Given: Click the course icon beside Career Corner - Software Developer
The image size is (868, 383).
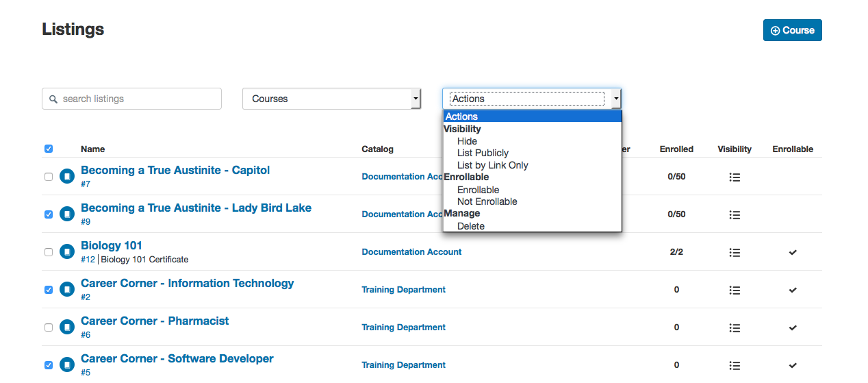Looking at the screenshot, I should click(x=66, y=365).
